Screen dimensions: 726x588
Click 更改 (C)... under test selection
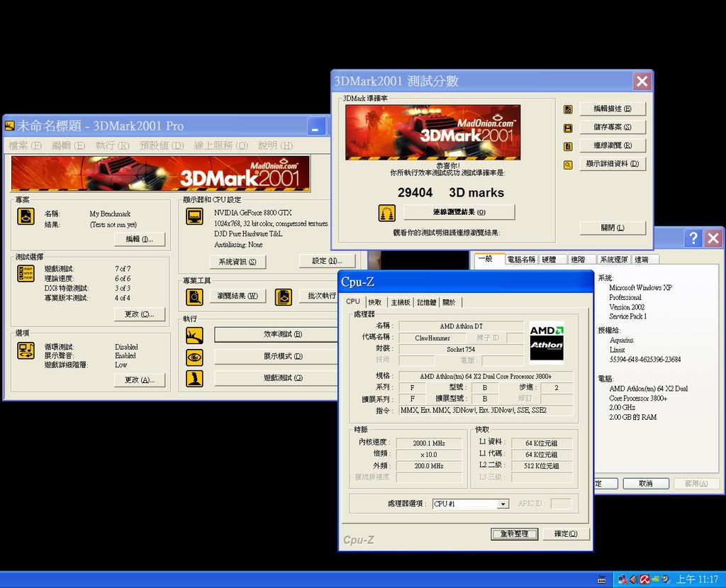pos(140,314)
